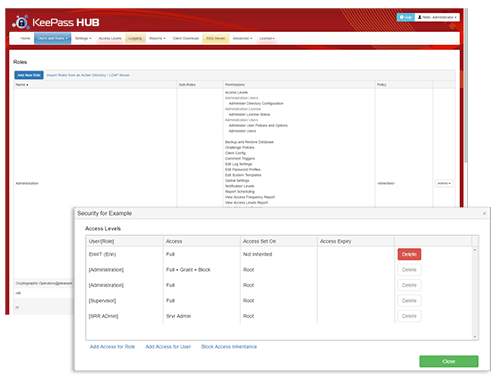
Task: Select the Administration role name cell
Action: coord(27,183)
